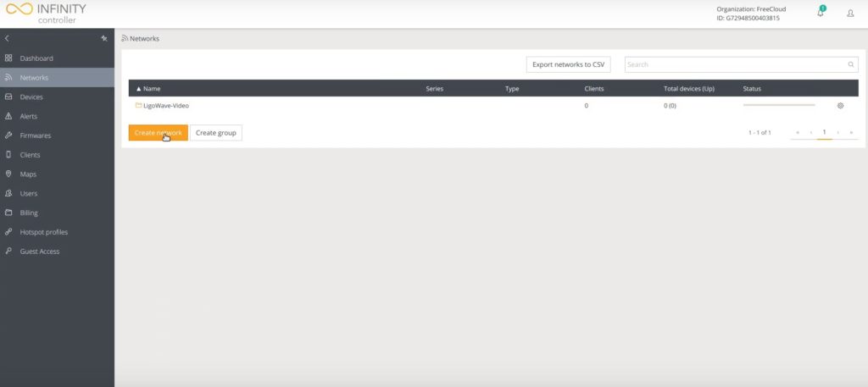
Task: Click the Maps location pin icon
Action: [8, 174]
